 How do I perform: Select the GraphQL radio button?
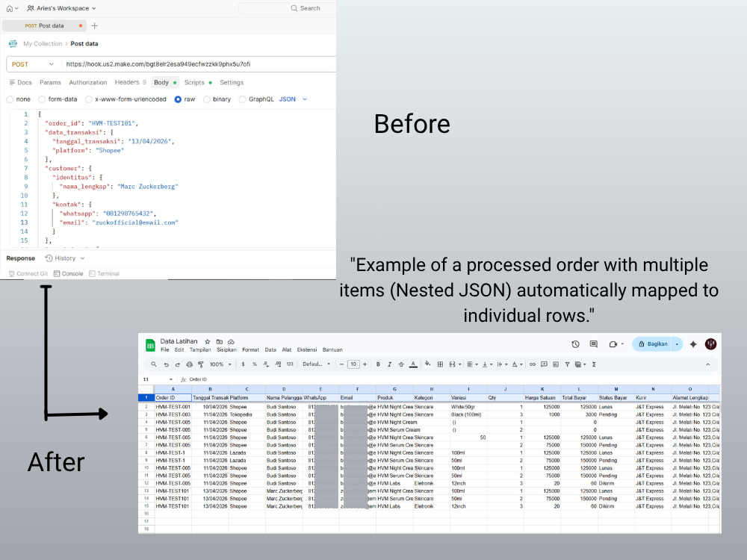243,99
